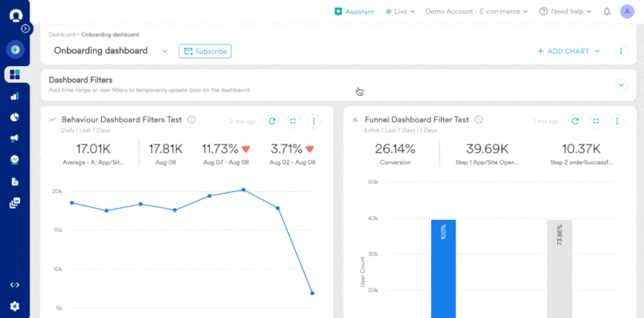Click the Dashboard Filters heading
Image resolution: width=644 pixels, height=318 pixels.
[x=80, y=80]
